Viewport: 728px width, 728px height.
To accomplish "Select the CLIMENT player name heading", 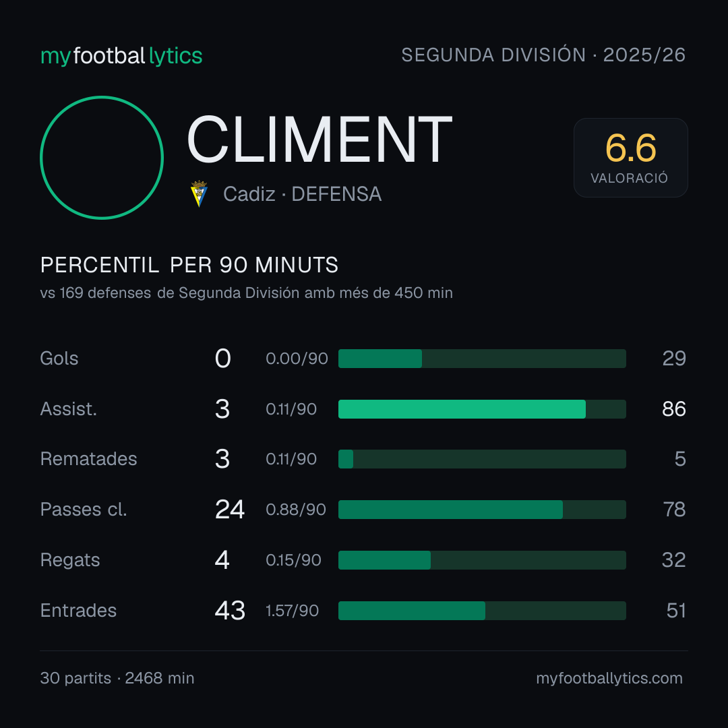I will (x=320, y=140).
